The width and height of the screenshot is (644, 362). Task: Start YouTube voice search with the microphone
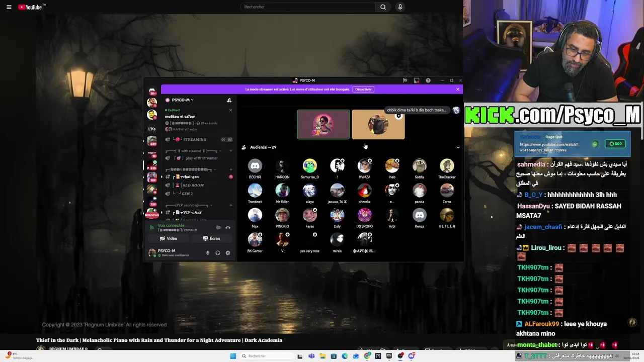(x=400, y=7)
